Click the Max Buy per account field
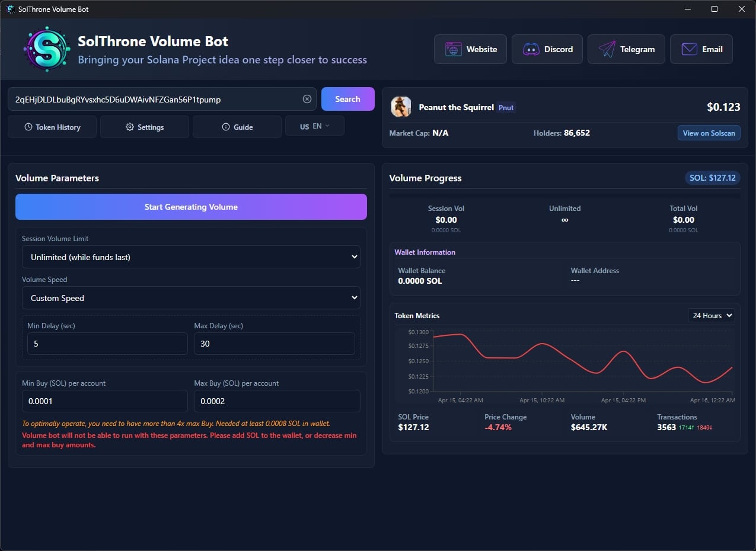 276,401
